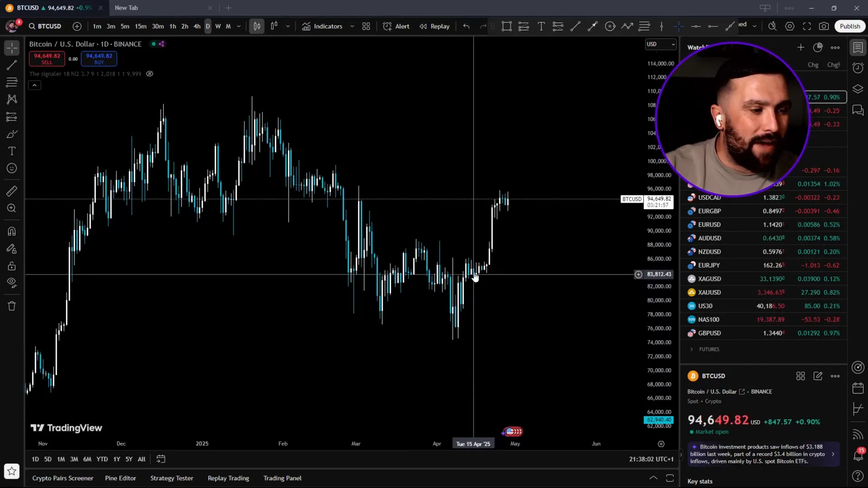Open the forecasting and measurement tools
Viewport: 868px width, 488px height.
tap(12, 117)
